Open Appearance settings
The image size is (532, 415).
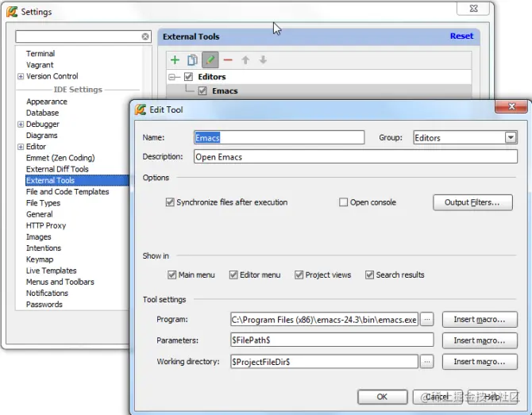tap(47, 102)
